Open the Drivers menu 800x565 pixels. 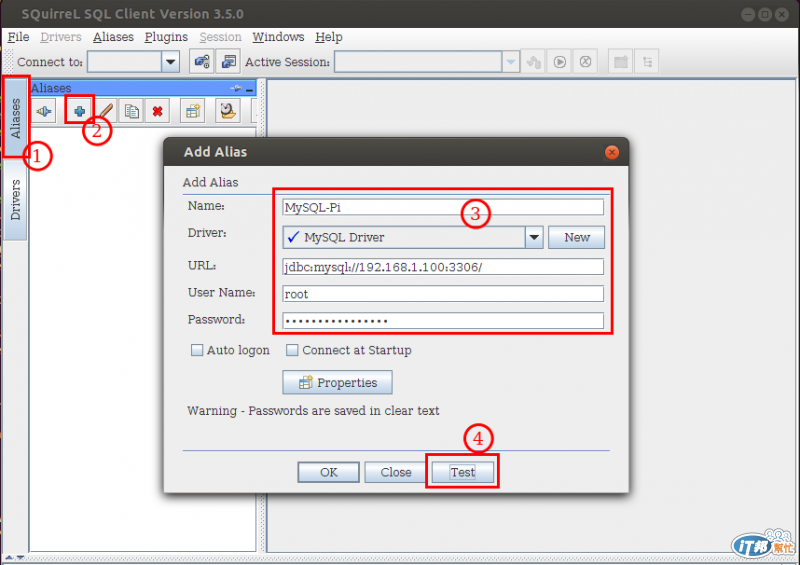pyautogui.click(x=61, y=37)
